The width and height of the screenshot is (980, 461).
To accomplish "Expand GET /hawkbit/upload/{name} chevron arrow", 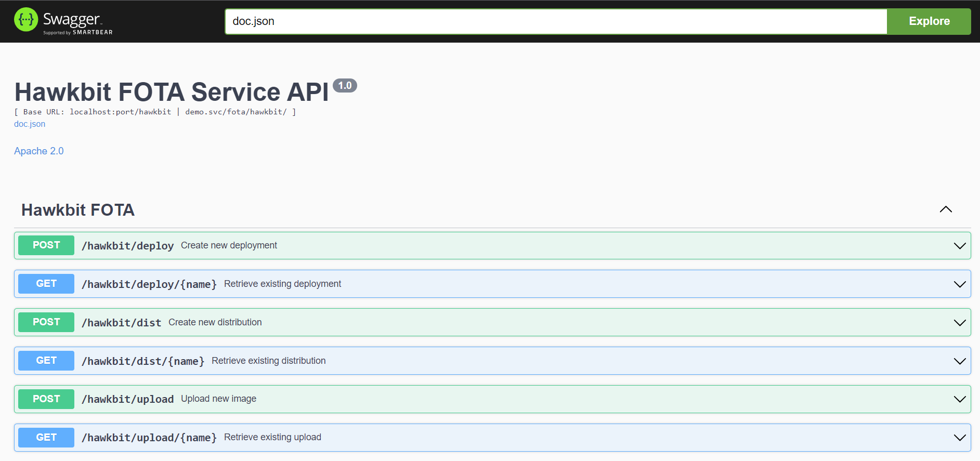I will 960,438.
